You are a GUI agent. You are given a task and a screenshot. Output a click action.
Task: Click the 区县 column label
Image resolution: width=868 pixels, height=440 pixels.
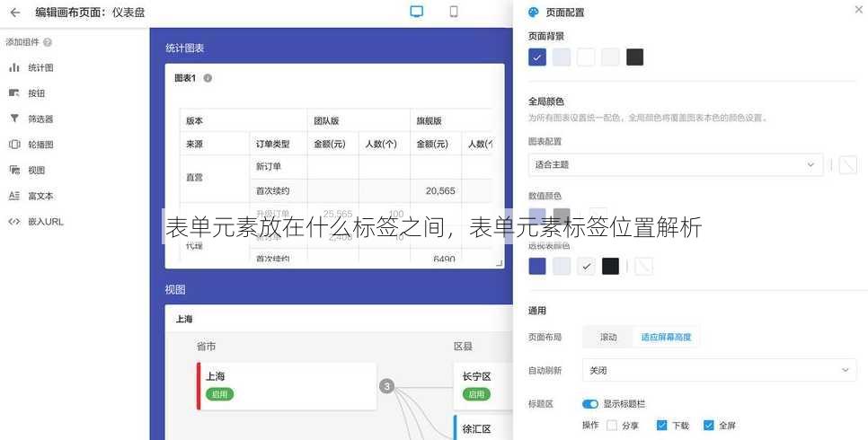[463, 347]
